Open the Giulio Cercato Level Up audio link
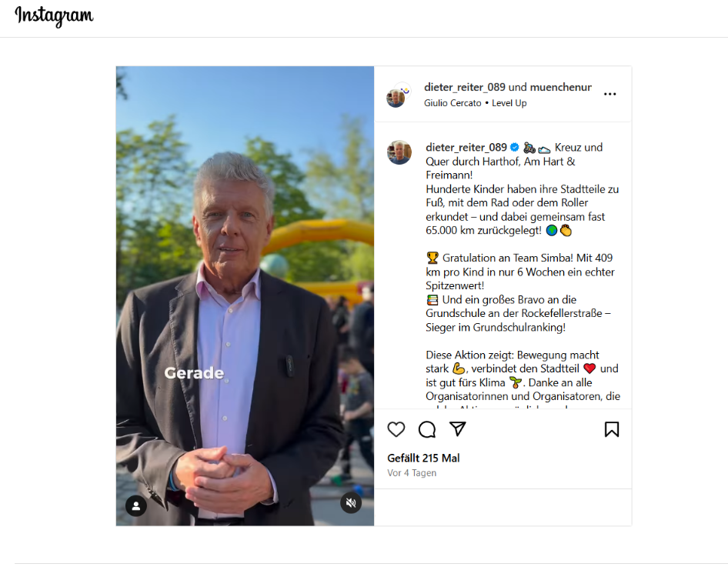 click(475, 103)
